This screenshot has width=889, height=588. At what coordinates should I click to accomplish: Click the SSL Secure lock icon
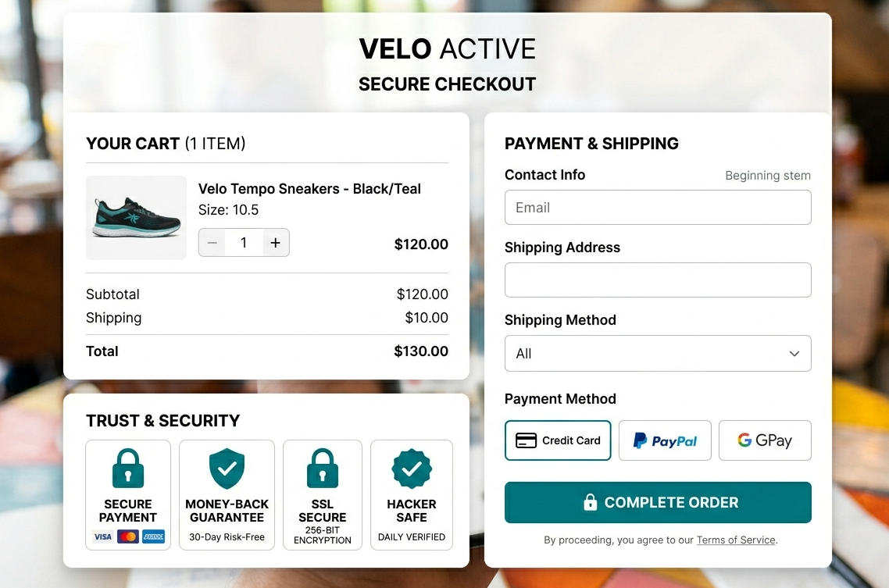pyautogui.click(x=323, y=469)
